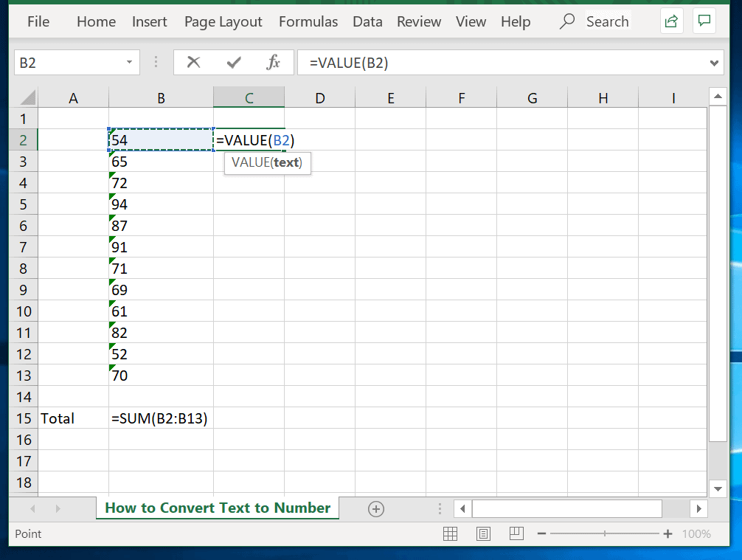Expand the formula bar with its chevron
The image size is (742, 560).
click(x=713, y=63)
